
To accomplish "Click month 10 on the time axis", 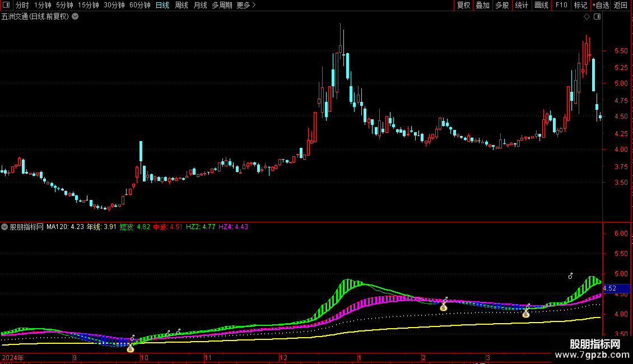I will click(x=144, y=357).
